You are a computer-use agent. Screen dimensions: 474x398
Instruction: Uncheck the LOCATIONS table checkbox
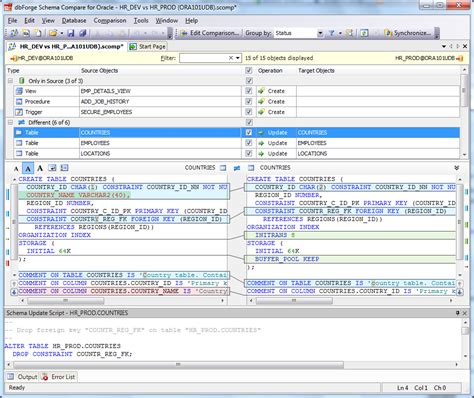coord(249,153)
